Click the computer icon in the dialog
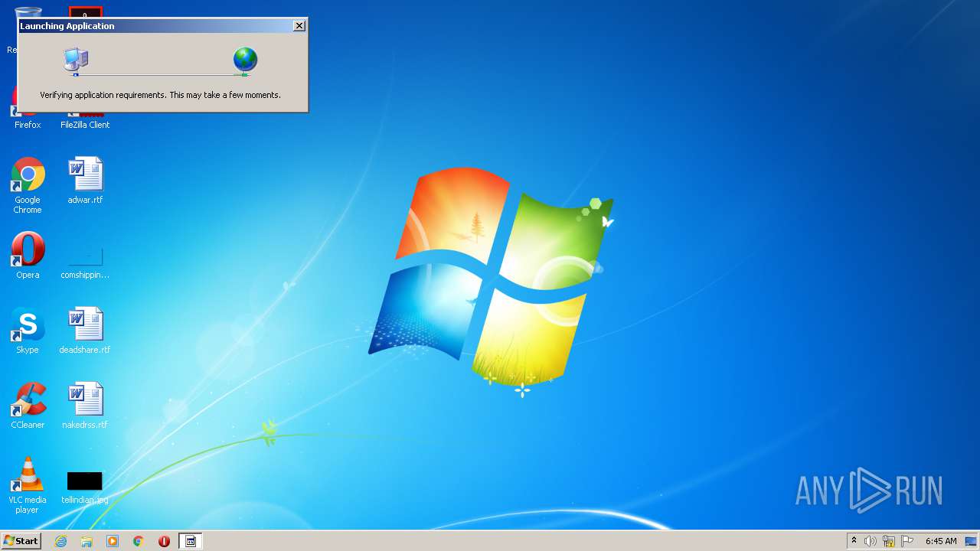Screen dimensions: 980x551 tap(77, 60)
